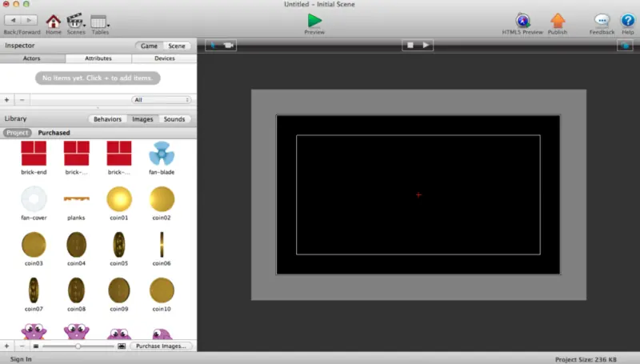Select the scene camera edit tool
The image size is (640, 364).
click(229, 46)
